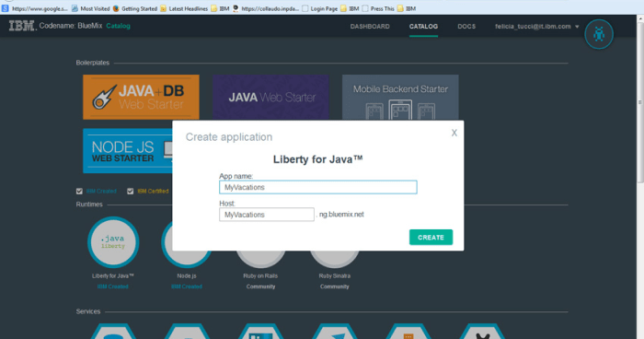The image size is (644, 339).
Task: Open the Node JS Web Starter boilerplate
Action: coord(128,150)
